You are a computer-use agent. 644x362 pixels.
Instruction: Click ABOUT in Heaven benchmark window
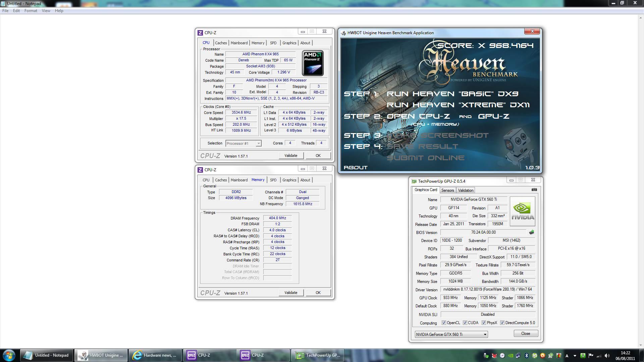(x=356, y=168)
